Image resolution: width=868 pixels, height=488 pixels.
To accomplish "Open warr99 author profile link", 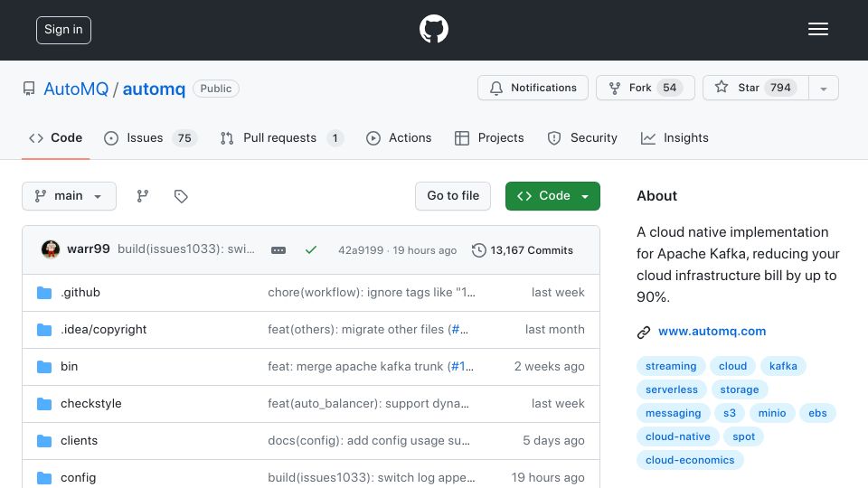I will [x=88, y=249].
